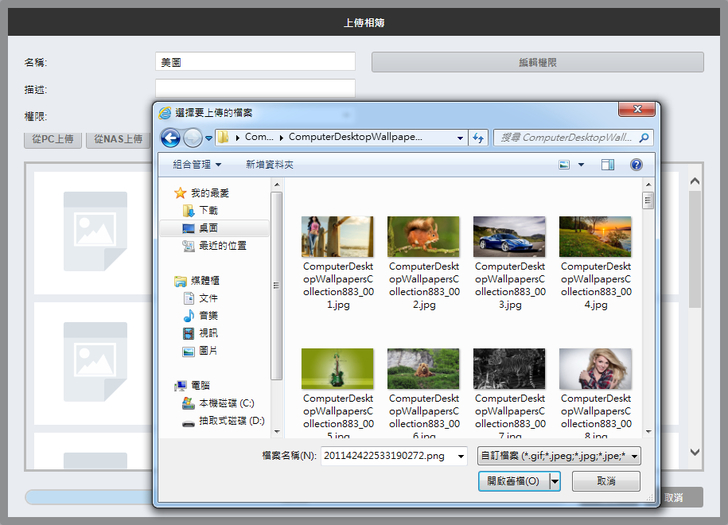Screen dimensions: 728x525
Task: Open the 文件 documents library
Action: [x=201, y=298]
